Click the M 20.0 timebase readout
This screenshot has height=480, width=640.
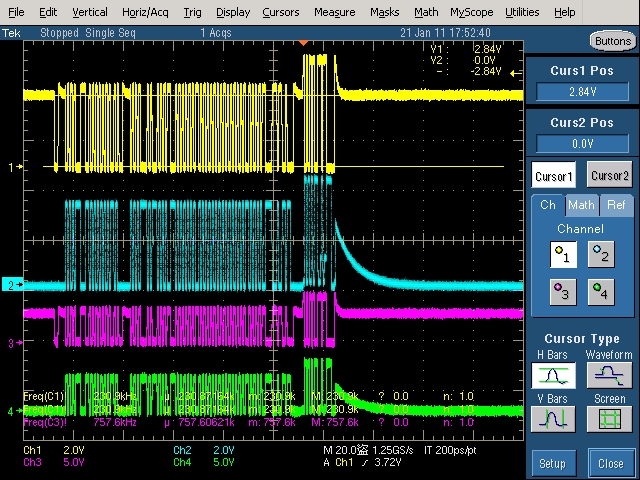[x=345, y=450]
